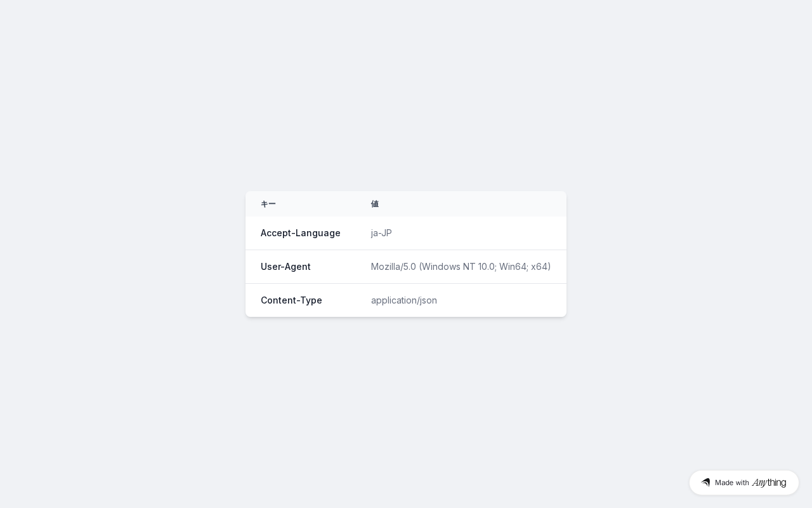Click the Accept-Language key label
This screenshot has width=812, height=508.
point(301,233)
